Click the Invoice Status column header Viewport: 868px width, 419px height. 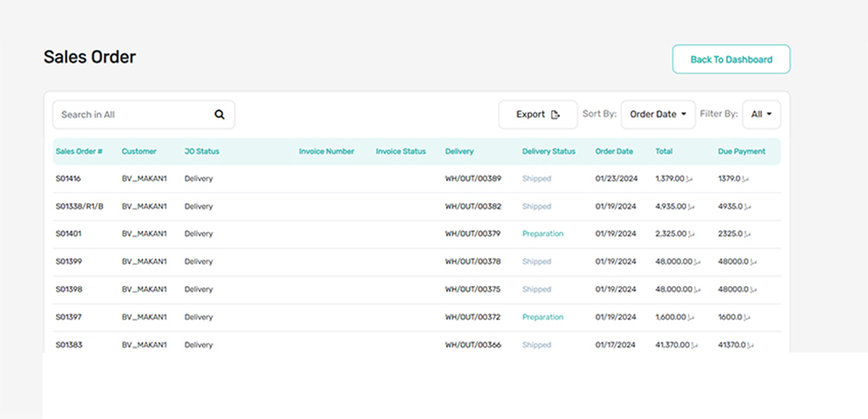click(x=401, y=151)
